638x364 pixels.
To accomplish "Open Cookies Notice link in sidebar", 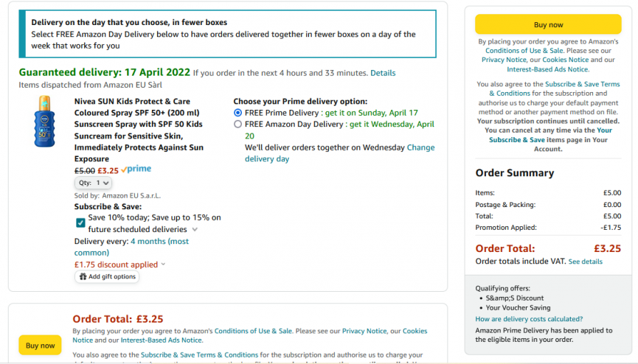I will 565,60.
